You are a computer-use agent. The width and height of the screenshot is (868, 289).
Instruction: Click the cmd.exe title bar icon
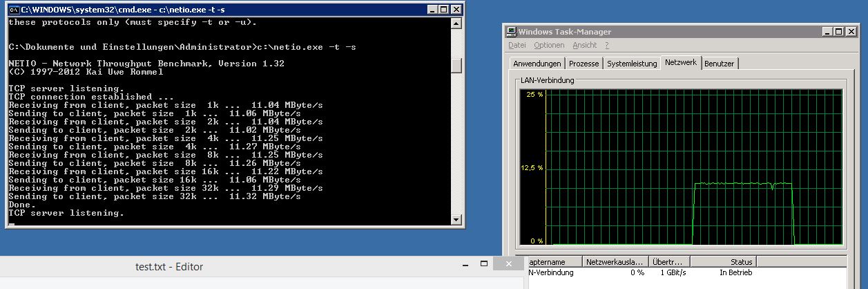(12, 10)
